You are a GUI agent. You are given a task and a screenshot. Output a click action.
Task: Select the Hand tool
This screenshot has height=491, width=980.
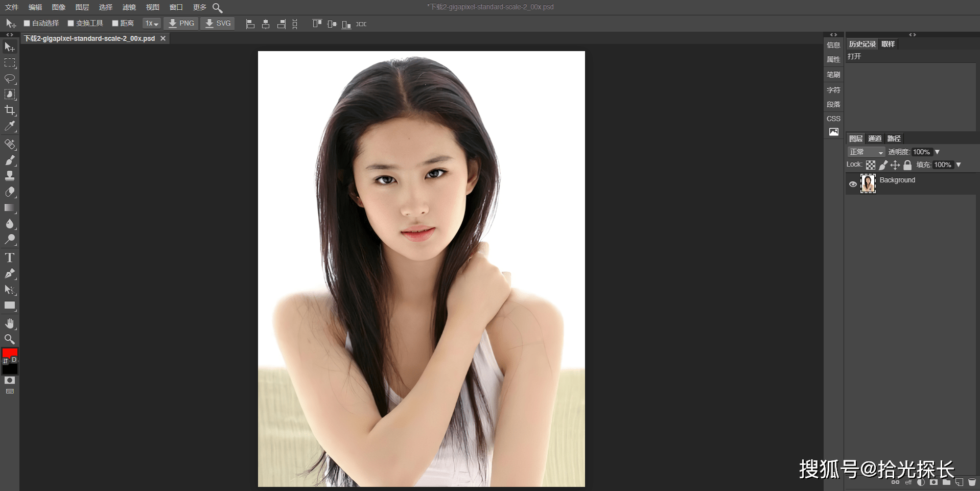click(x=10, y=323)
